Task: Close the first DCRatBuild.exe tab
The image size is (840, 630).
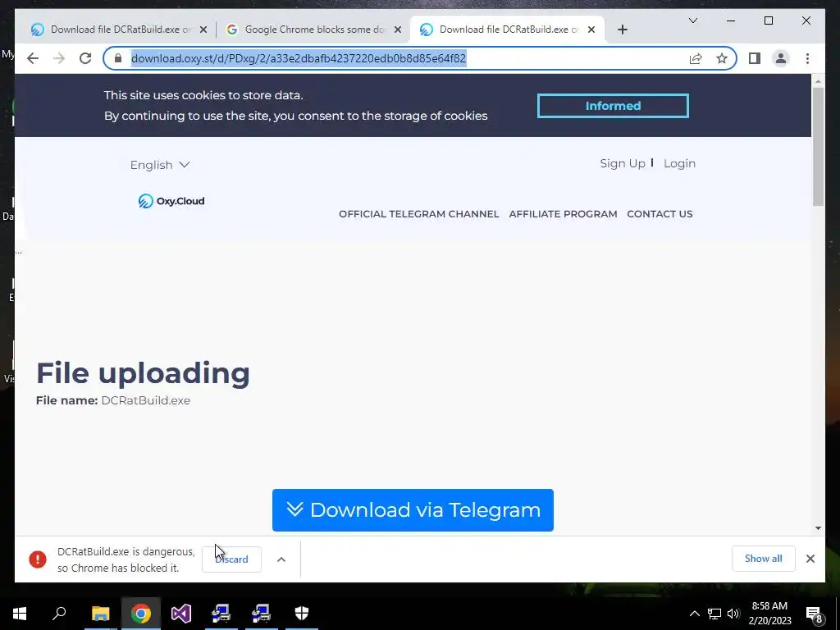Action: 203,30
